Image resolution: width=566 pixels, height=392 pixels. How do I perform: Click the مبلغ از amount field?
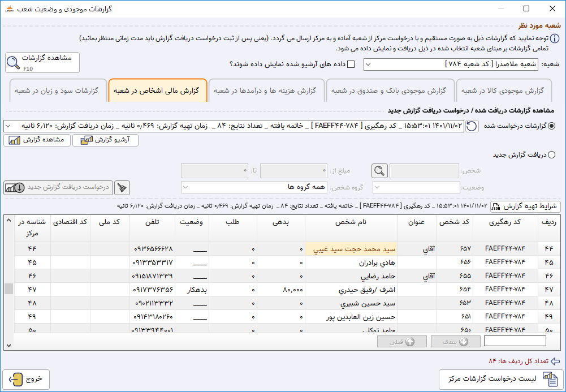pos(293,171)
